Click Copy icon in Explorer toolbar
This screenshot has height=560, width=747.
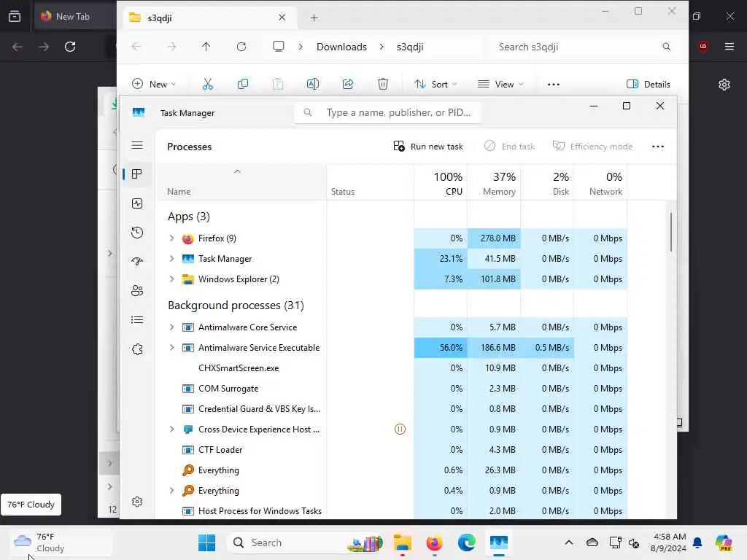pyautogui.click(x=242, y=85)
